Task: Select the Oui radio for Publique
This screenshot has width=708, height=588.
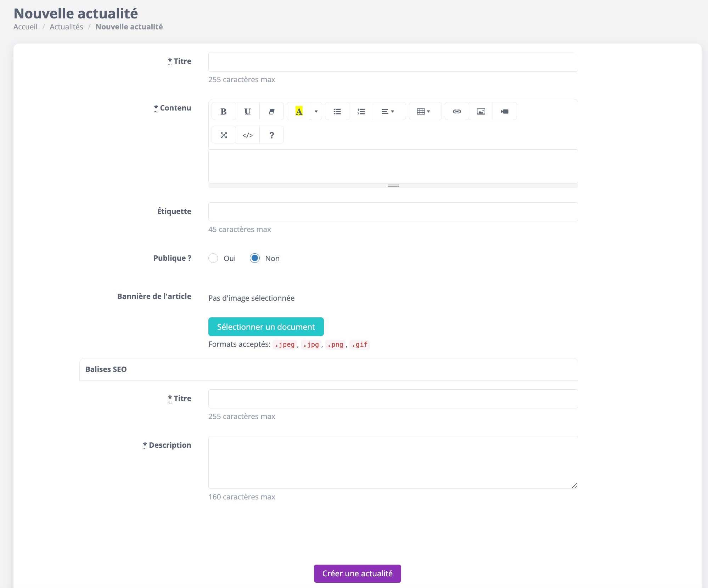Action: (213, 258)
